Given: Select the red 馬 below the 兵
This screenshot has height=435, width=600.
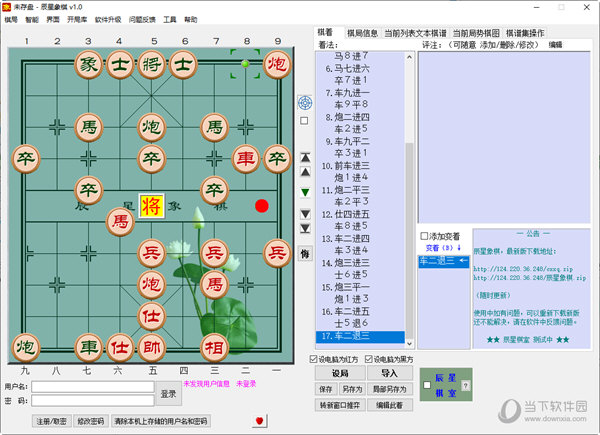Looking at the screenshot, I should point(214,284).
